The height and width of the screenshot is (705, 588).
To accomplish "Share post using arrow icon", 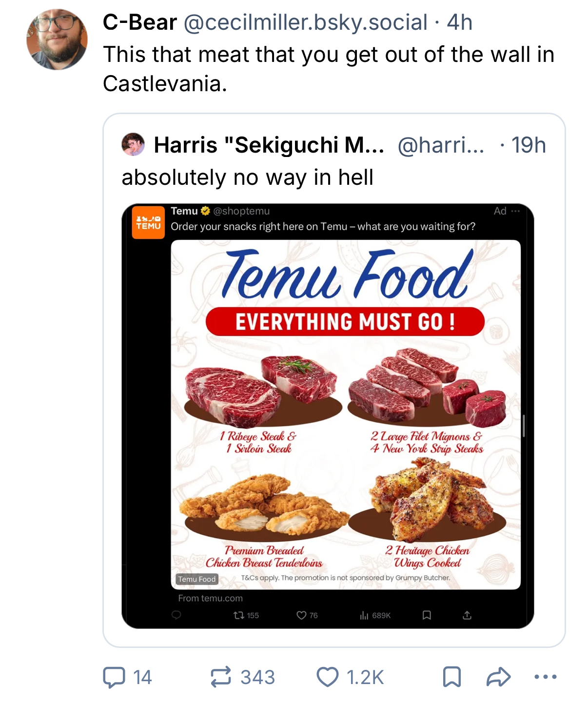I will click(x=498, y=677).
